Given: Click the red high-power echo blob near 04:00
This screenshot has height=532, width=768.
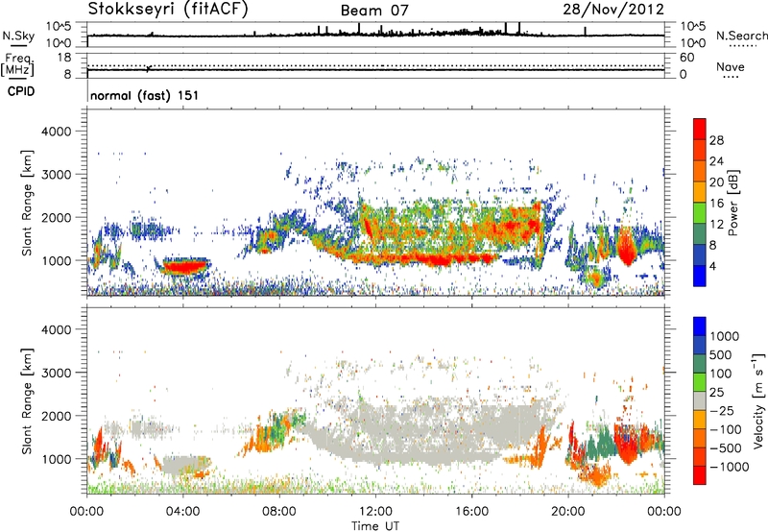Looking at the screenshot, I should [x=184, y=267].
